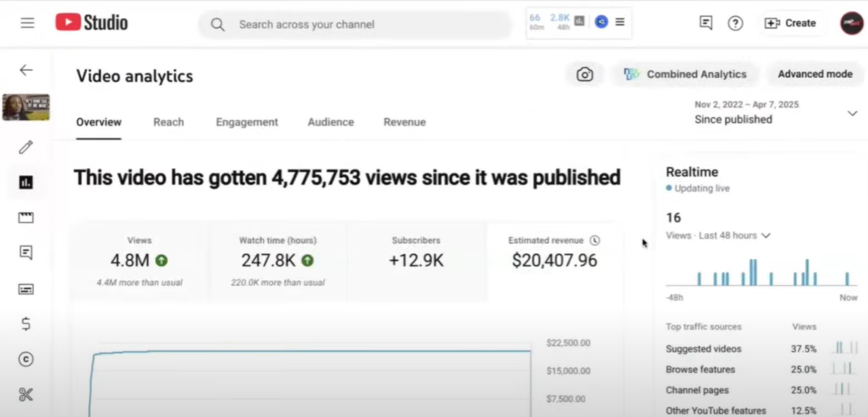868x417 pixels.
Task: Take a snapshot with the camera icon
Action: [x=584, y=75]
